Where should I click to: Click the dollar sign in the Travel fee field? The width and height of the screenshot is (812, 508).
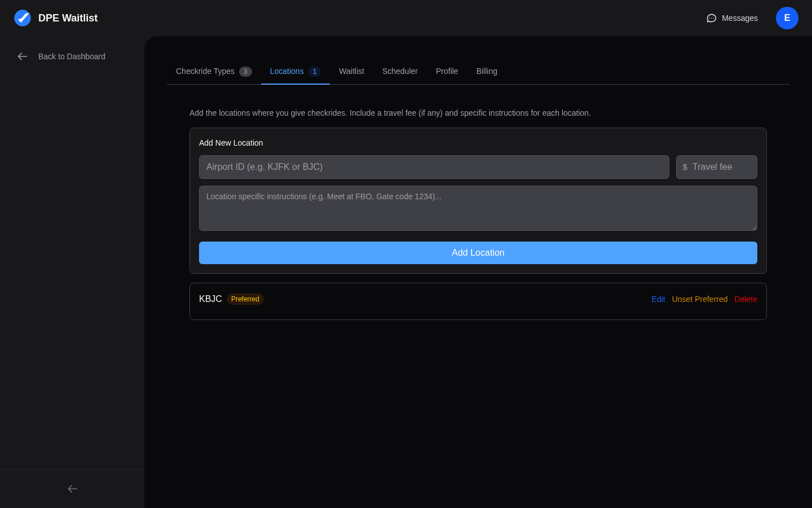685,167
